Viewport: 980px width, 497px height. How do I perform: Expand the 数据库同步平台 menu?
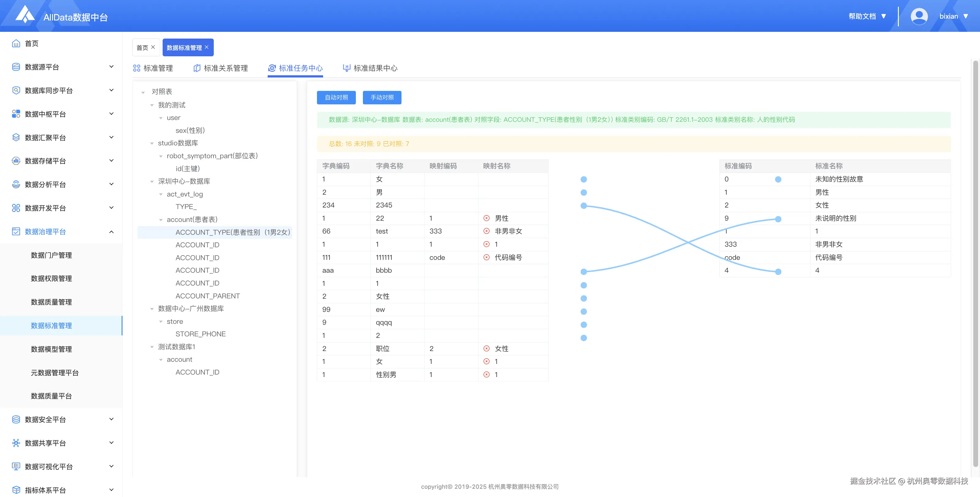pos(111,91)
